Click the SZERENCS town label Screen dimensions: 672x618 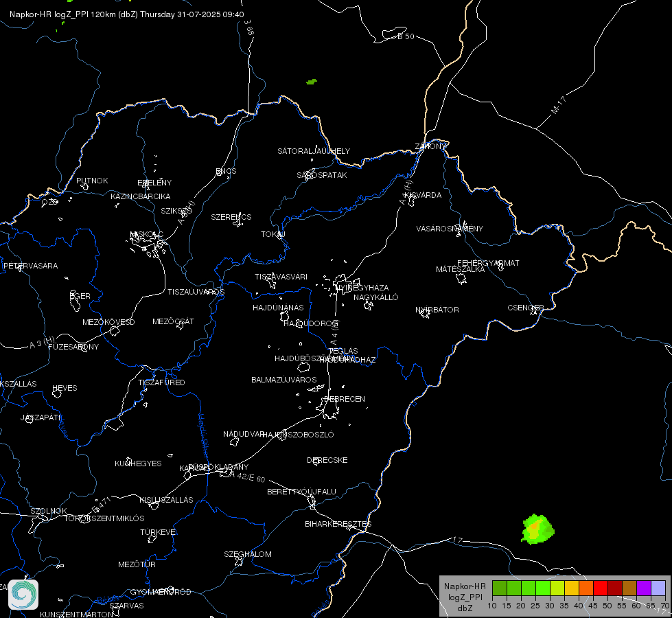point(231,217)
